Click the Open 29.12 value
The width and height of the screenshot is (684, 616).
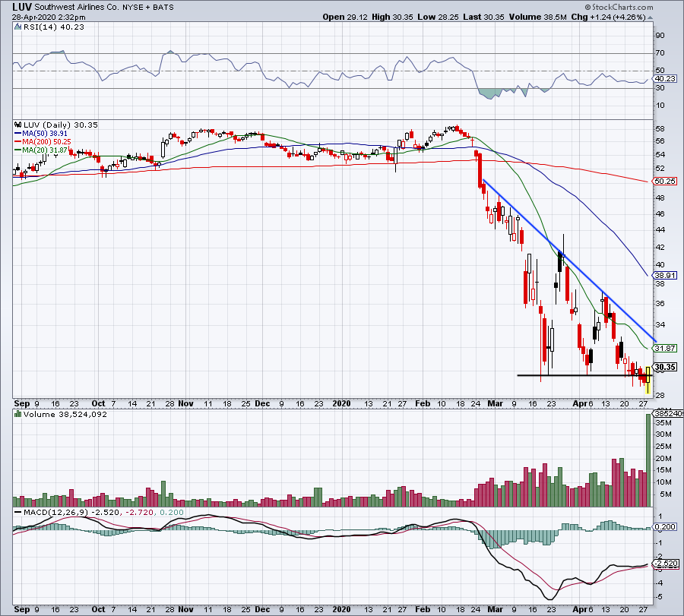[x=344, y=17]
